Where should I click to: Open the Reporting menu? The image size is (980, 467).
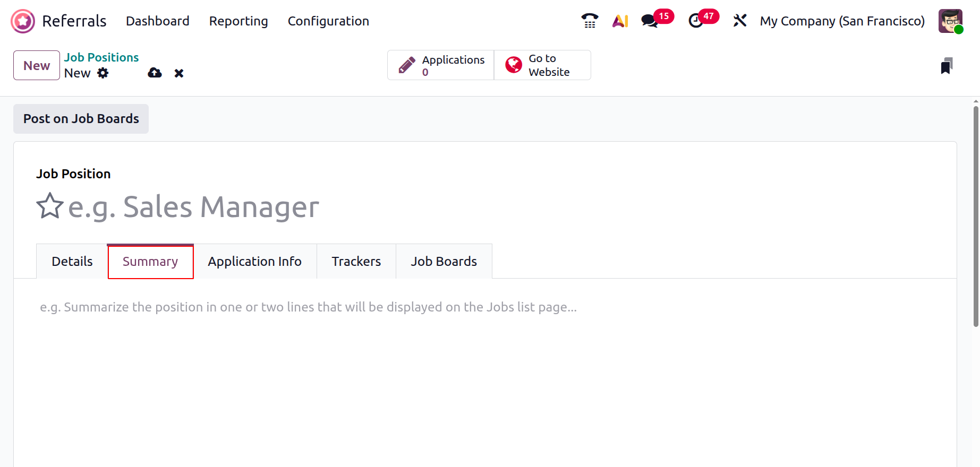[238, 21]
